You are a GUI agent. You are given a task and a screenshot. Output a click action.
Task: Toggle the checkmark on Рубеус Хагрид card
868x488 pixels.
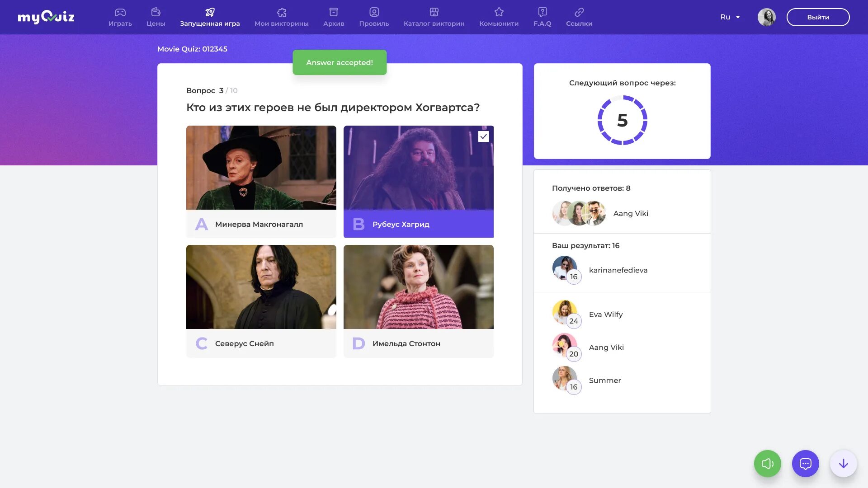[484, 136]
